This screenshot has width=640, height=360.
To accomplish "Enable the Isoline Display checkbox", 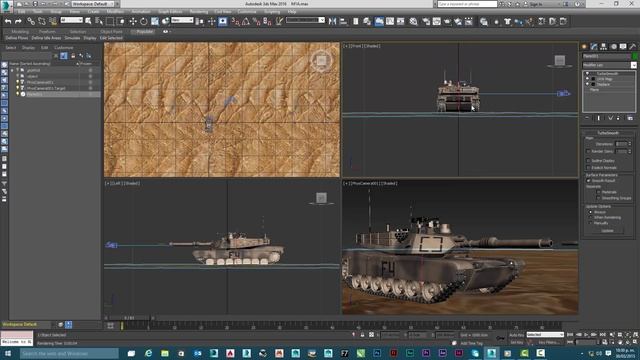I will pyautogui.click(x=589, y=161).
